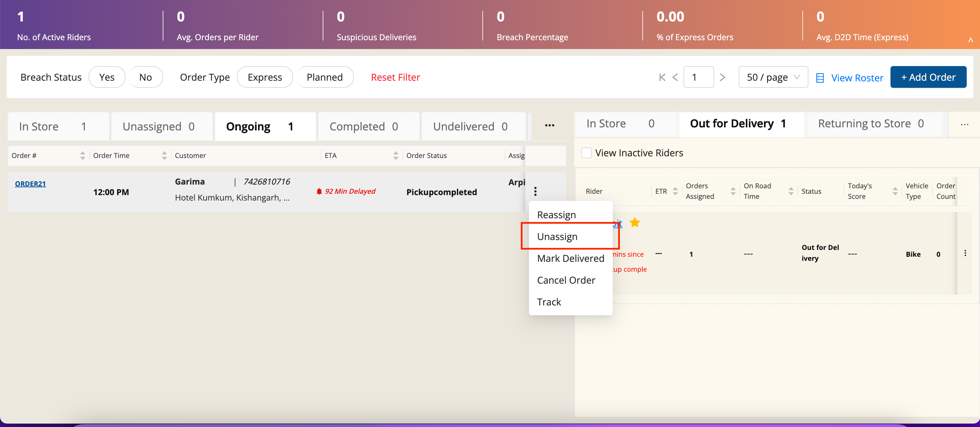This screenshot has width=980, height=427.
Task: Open the order tabs overflow ellipsis
Action: pos(549,126)
